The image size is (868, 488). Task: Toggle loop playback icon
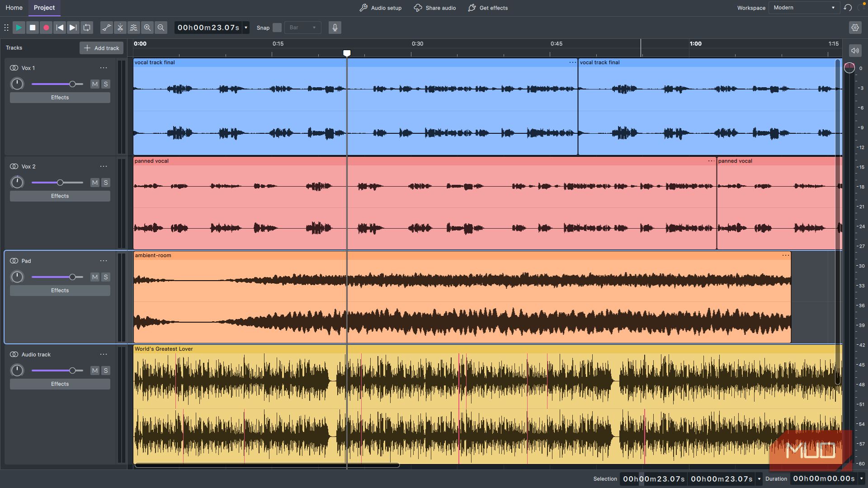click(x=87, y=28)
